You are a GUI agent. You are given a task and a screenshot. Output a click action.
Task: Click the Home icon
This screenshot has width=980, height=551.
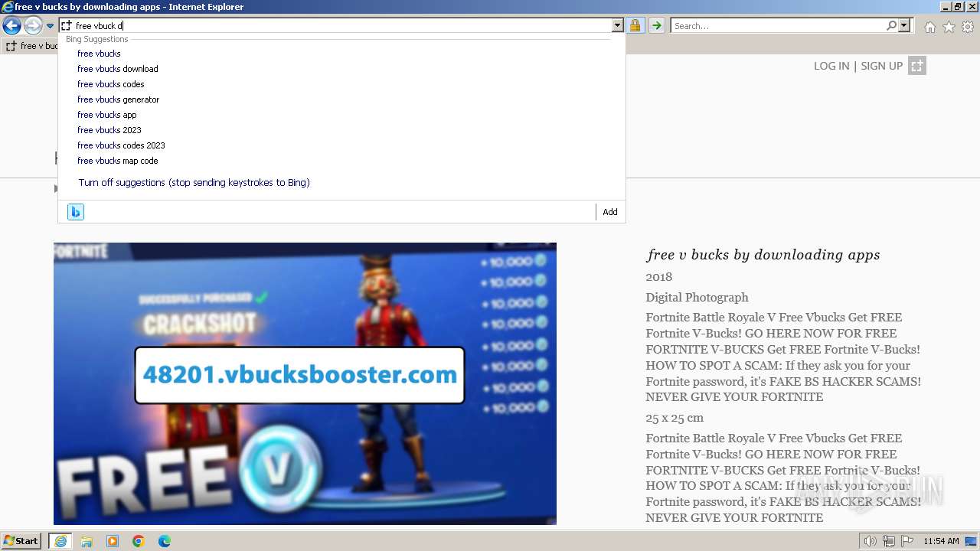tap(929, 27)
